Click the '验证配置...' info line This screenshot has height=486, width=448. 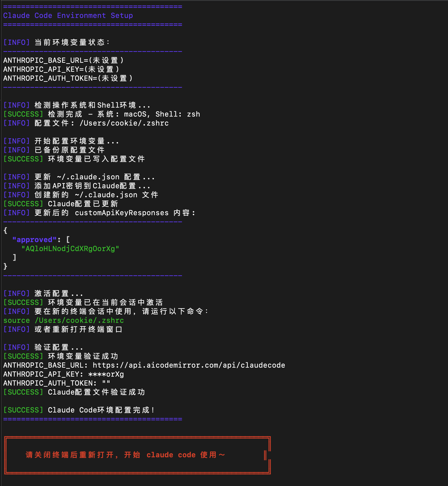[43, 347]
